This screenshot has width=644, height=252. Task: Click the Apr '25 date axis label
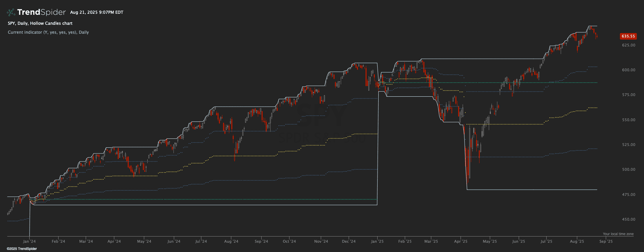pyautogui.click(x=461, y=241)
